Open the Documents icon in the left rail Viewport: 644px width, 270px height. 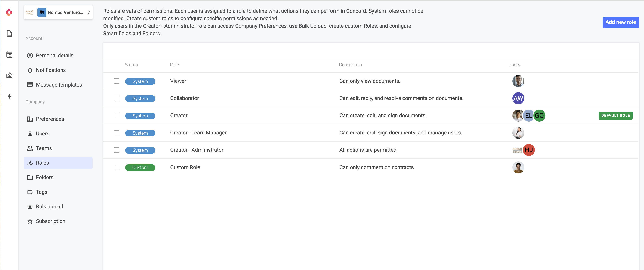[x=9, y=34]
